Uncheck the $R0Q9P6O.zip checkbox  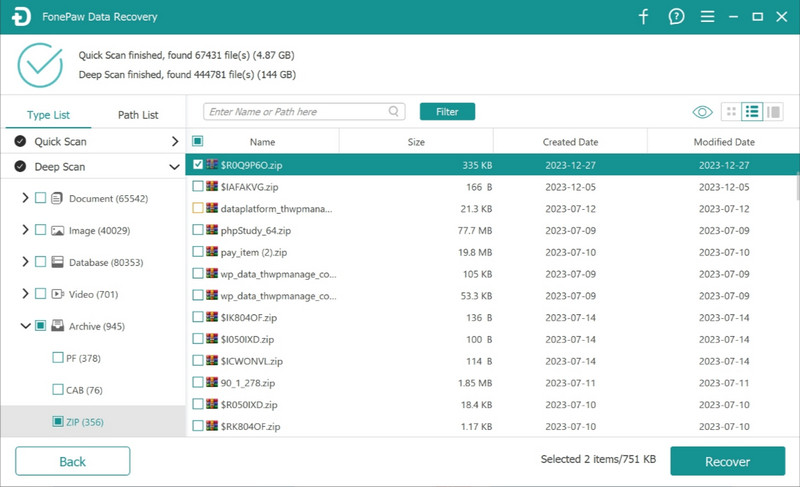pos(198,165)
